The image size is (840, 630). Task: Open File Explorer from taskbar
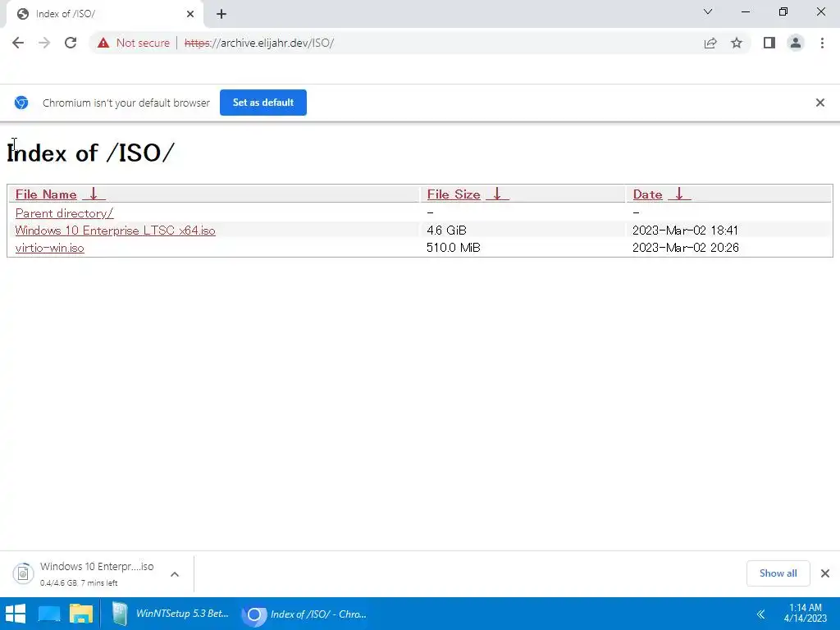[x=81, y=614]
